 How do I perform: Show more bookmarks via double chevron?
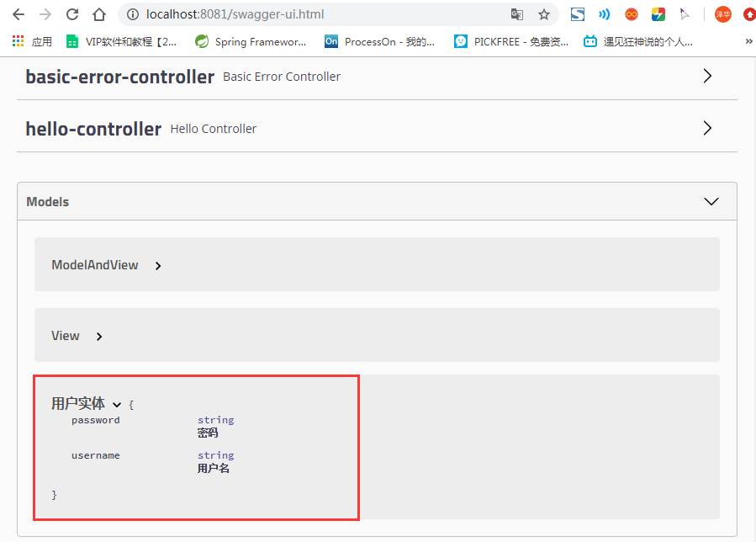click(748, 41)
